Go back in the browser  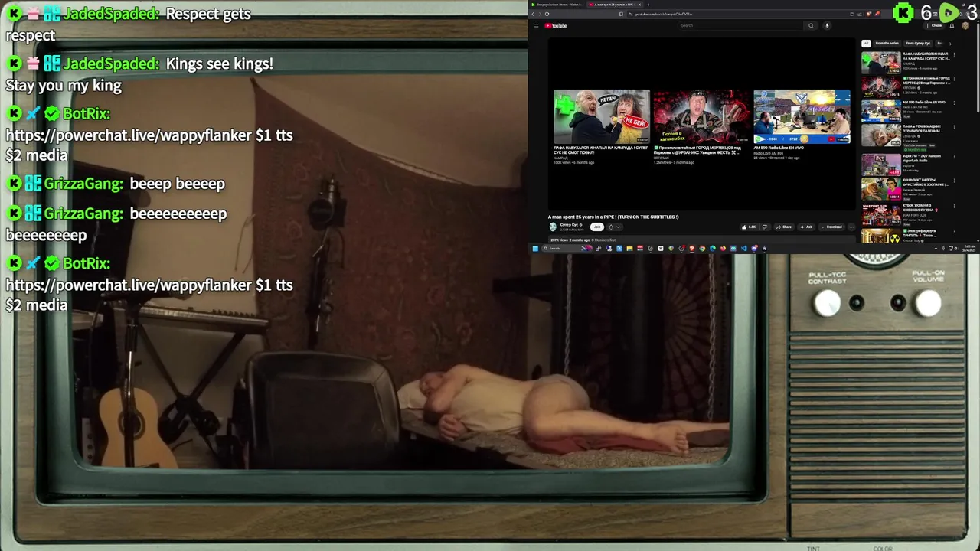pos(533,14)
